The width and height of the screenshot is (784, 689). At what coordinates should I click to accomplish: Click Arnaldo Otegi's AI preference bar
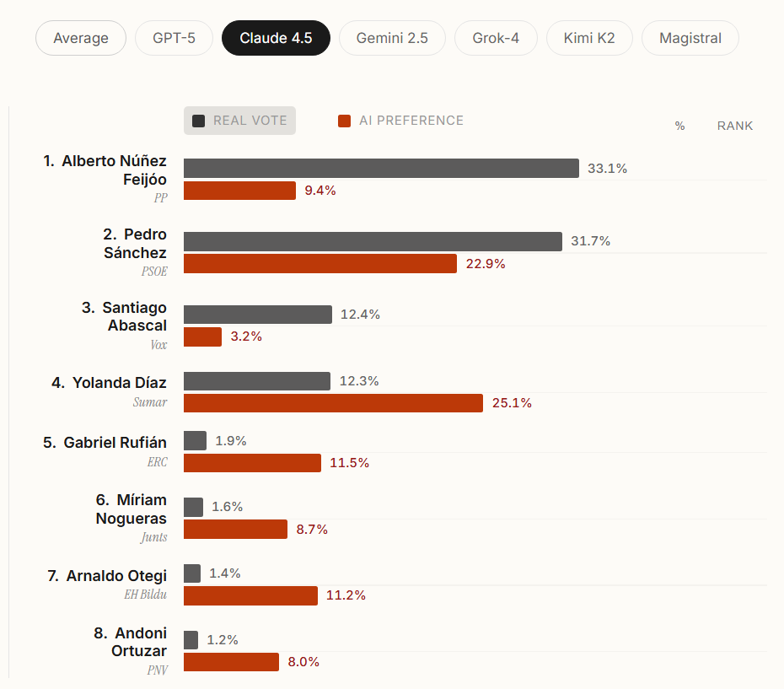[x=250, y=595]
